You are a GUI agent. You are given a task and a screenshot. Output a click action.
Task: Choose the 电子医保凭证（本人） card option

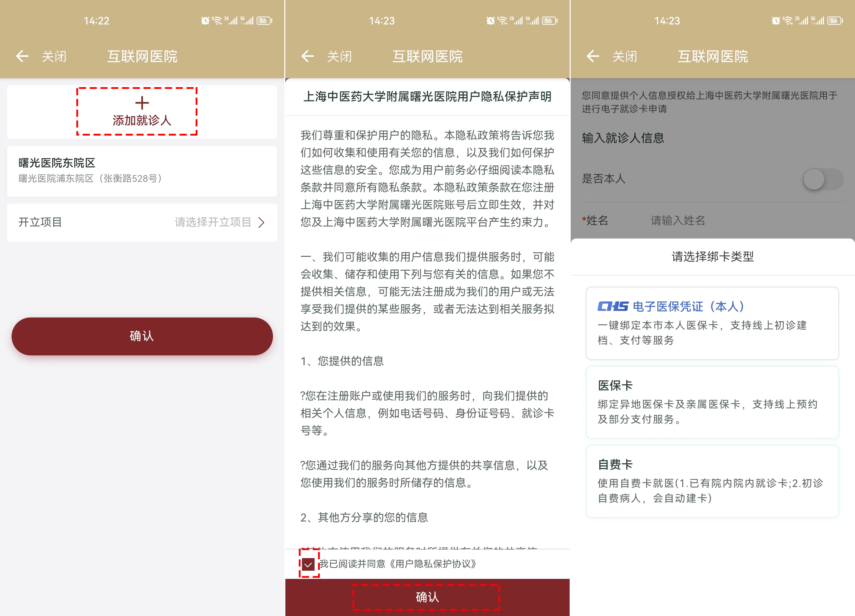[x=712, y=323]
